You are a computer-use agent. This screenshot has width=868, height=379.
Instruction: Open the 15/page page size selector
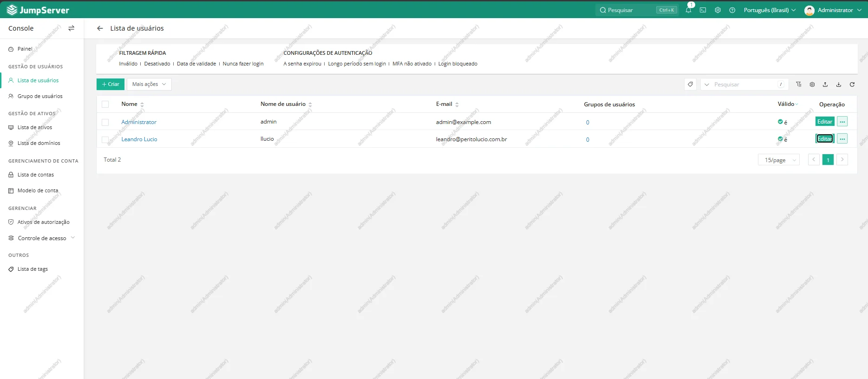pyautogui.click(x=779, y=160)
